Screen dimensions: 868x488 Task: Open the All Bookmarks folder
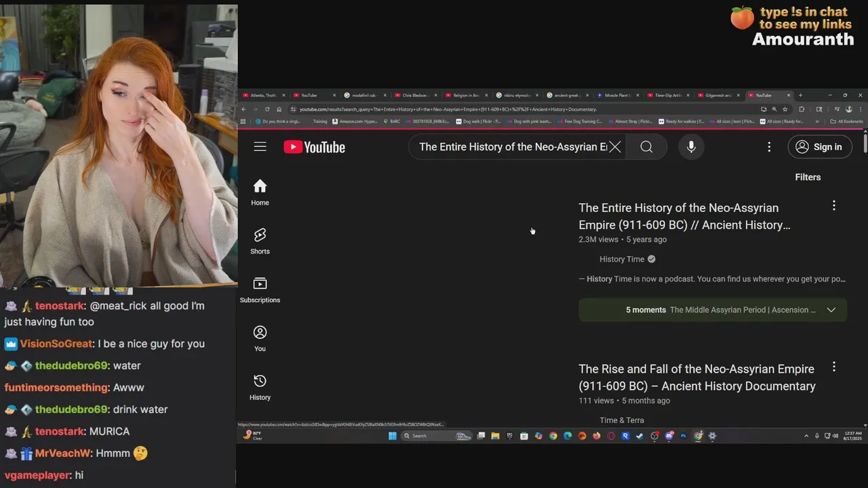click(x=846, y=121)
